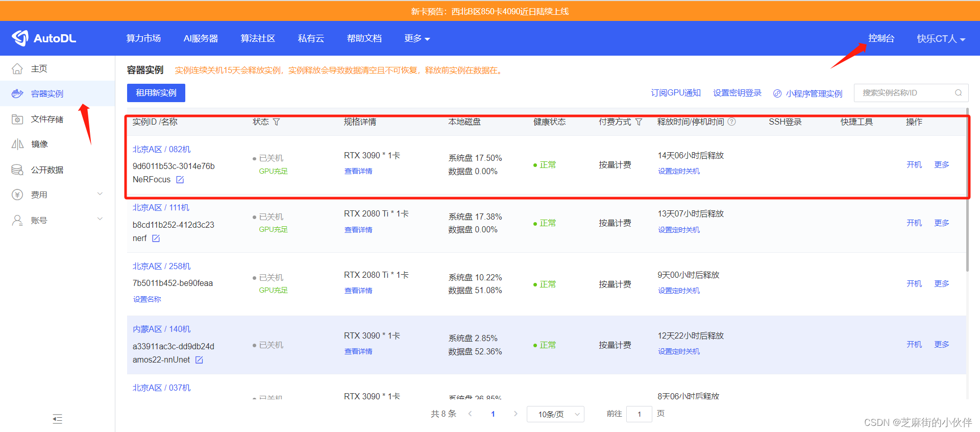This screenshot has height=432, width=980.
Task: Click mini-program icon beside 小程序管理实例
Action: [x=777, y=93]
